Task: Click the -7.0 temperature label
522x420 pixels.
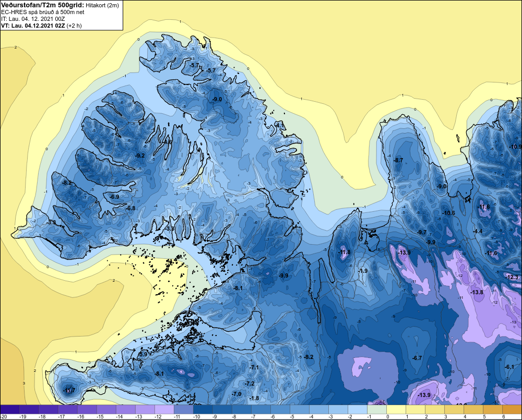Action: coord(236,394)
